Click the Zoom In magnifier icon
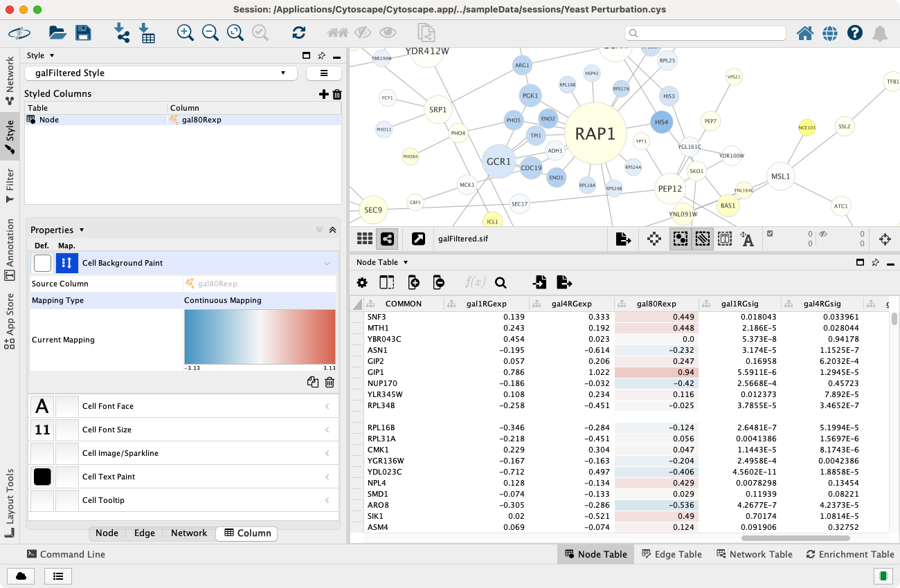This screenshot has height=588, width=900. point(185,33)
